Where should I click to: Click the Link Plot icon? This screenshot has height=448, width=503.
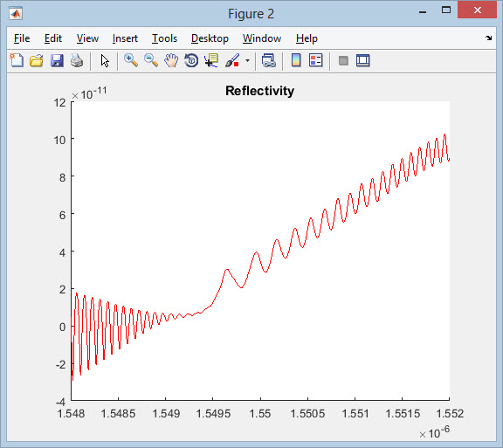pos(268,60)
